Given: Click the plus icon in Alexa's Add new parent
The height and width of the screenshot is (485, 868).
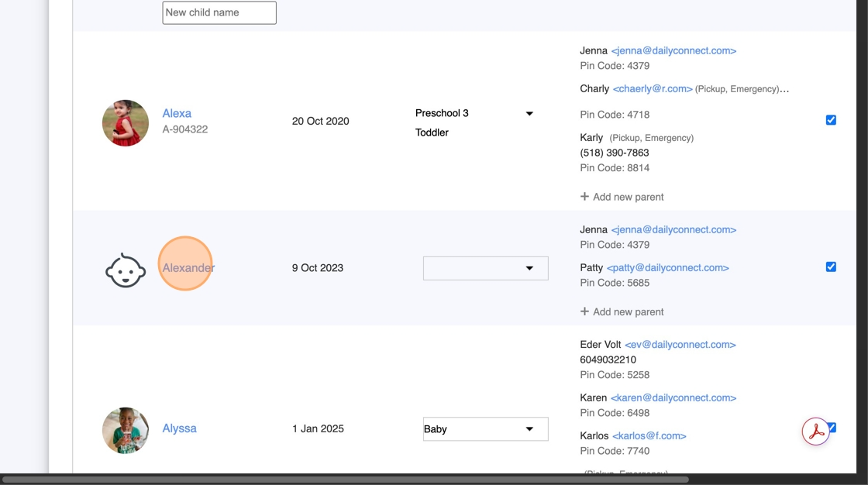Looking at the screenshot, I should [x=584, y=197].
